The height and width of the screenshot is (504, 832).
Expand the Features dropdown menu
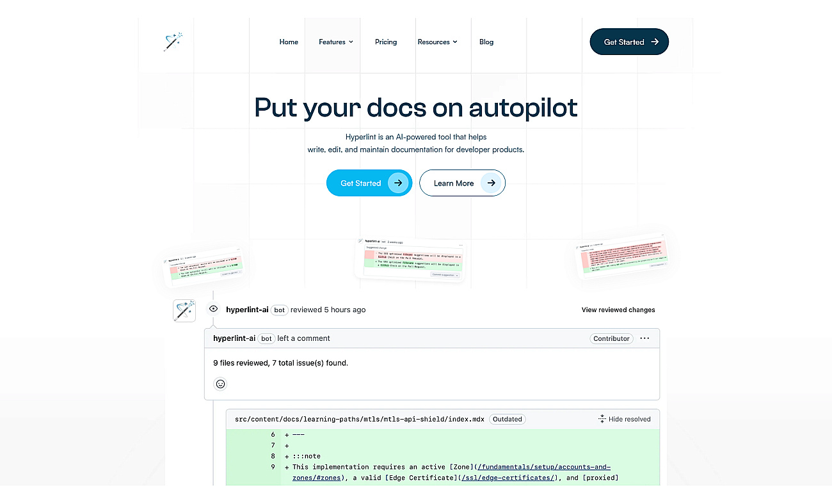tap(336, 42)
